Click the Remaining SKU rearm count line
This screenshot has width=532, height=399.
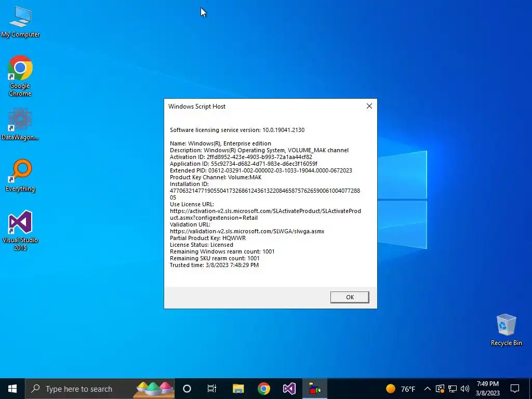pyautogui.click(x=215, y=259)
